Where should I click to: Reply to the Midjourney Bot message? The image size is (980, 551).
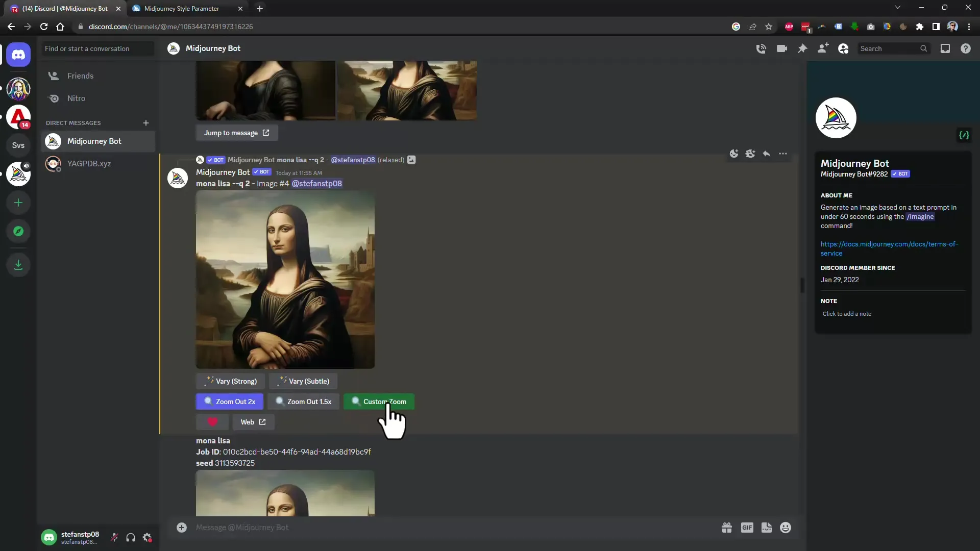[767, 154]
